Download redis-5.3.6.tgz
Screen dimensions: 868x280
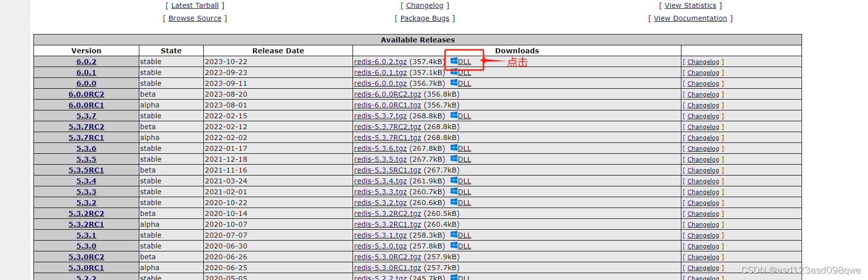pos(381,148)
